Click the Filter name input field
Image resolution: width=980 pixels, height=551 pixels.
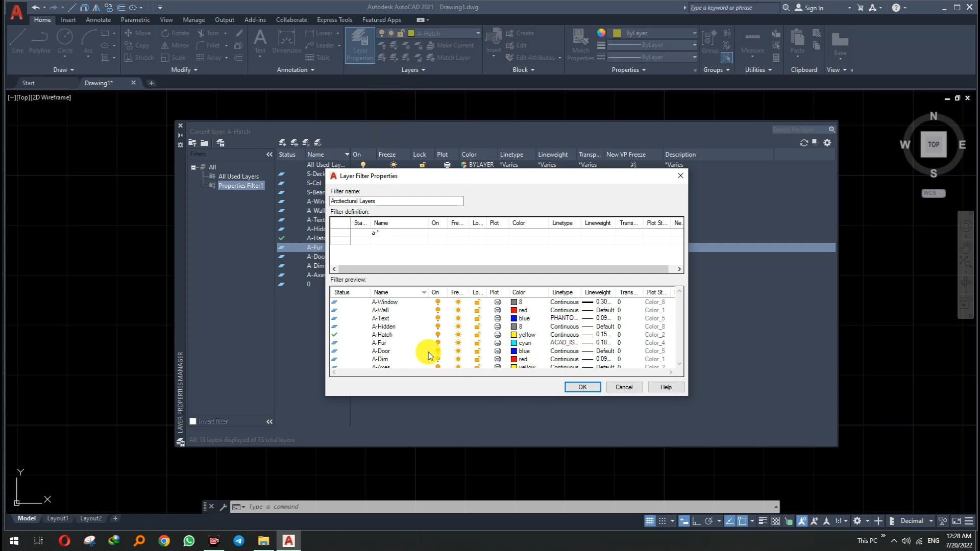(396, 201)
